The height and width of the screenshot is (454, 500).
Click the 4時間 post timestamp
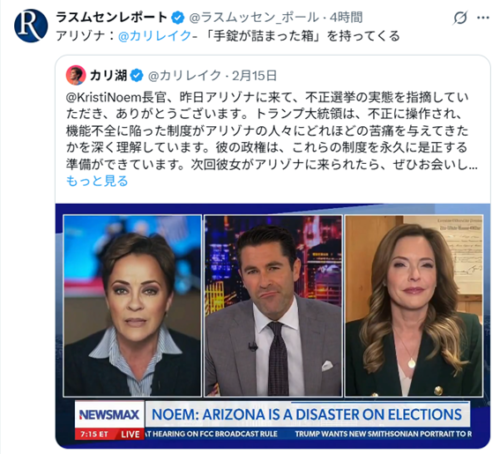point(346,17)
